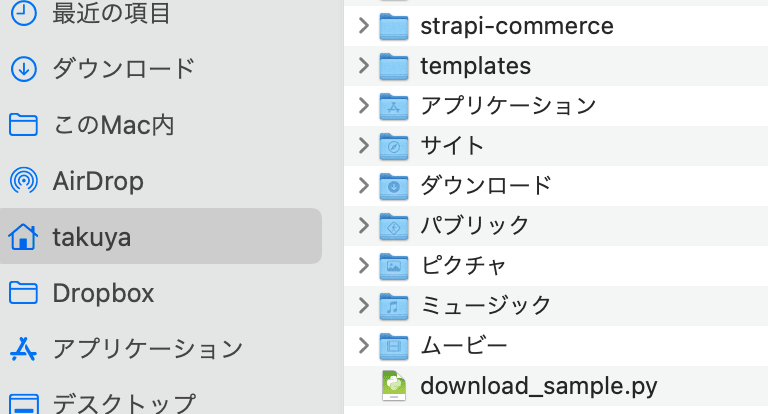This screenshot has width=768, height=414.
Task: Select the strapi-commerce file name
Action: pos(517,26)
